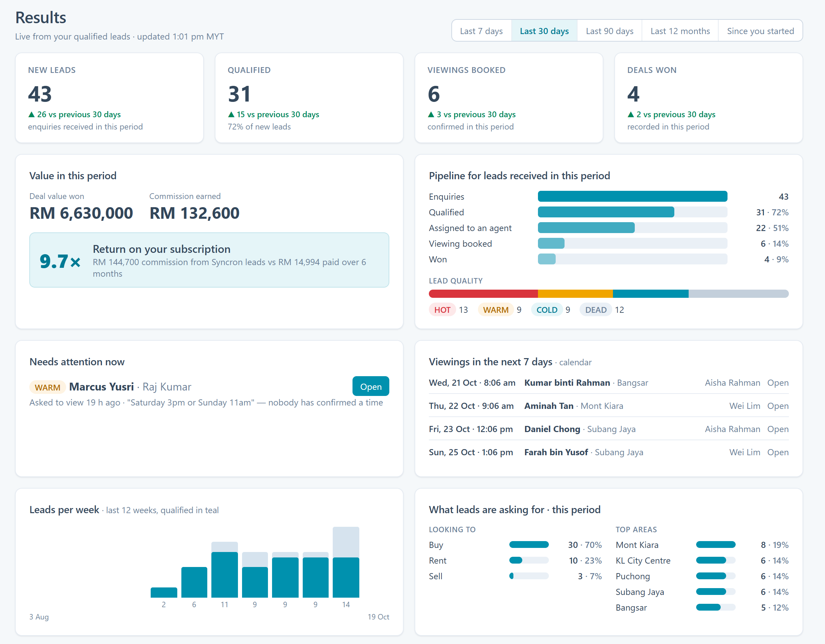
Task: Click the Qualified card value 31
Action: pos(239,94)
